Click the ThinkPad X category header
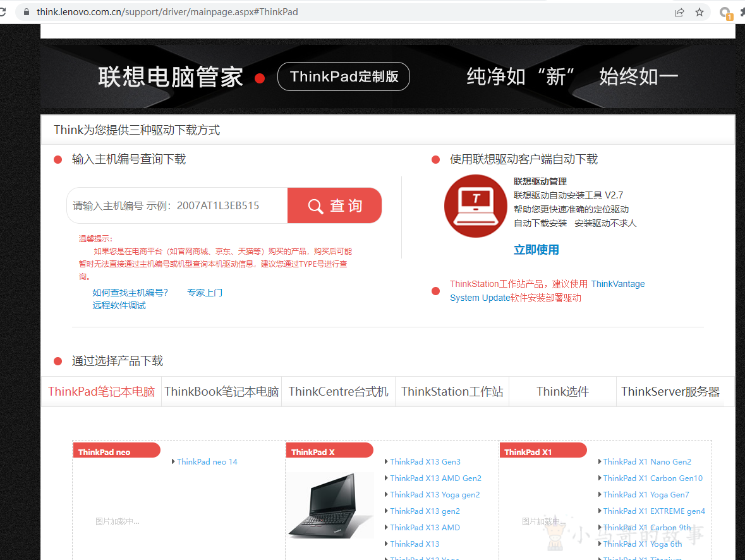Viewport: 745px width, 560px height. pyautogui.click(x=330, y=451)
